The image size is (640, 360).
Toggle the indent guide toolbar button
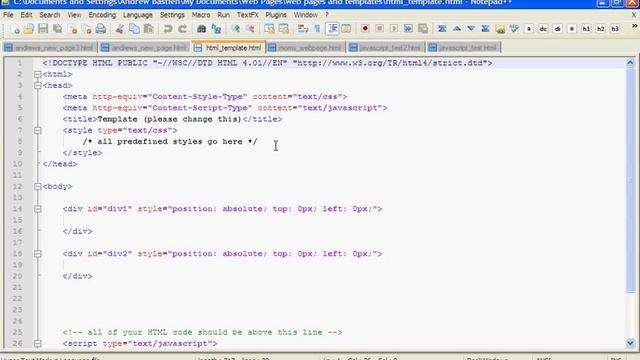(332, 29)
